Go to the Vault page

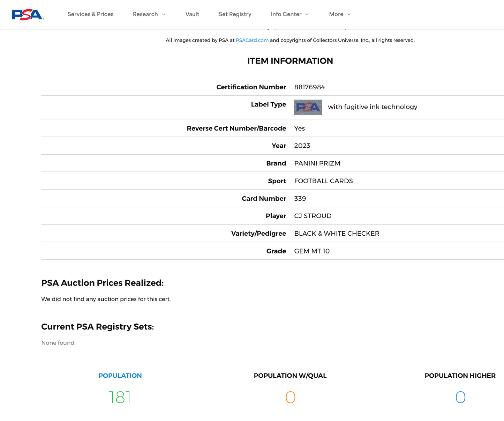coord(192,14)
